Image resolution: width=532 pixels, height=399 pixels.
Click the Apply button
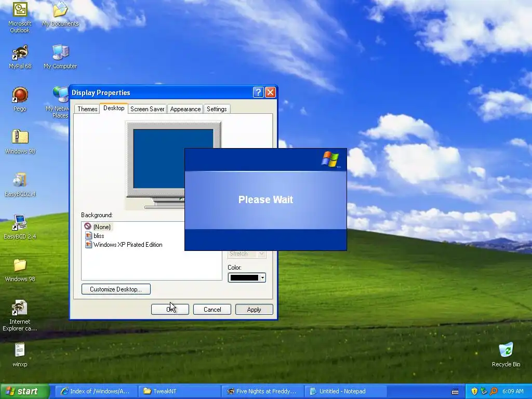tap(254, 310)
